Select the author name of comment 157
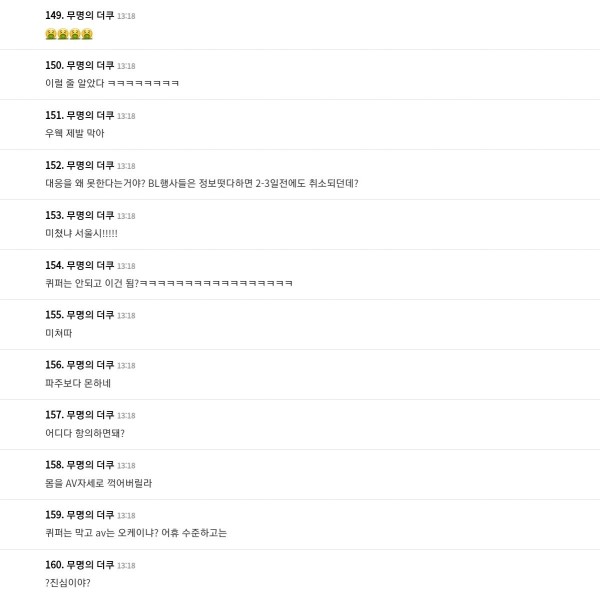Screen dimensions: 600x596 (90, 415)
